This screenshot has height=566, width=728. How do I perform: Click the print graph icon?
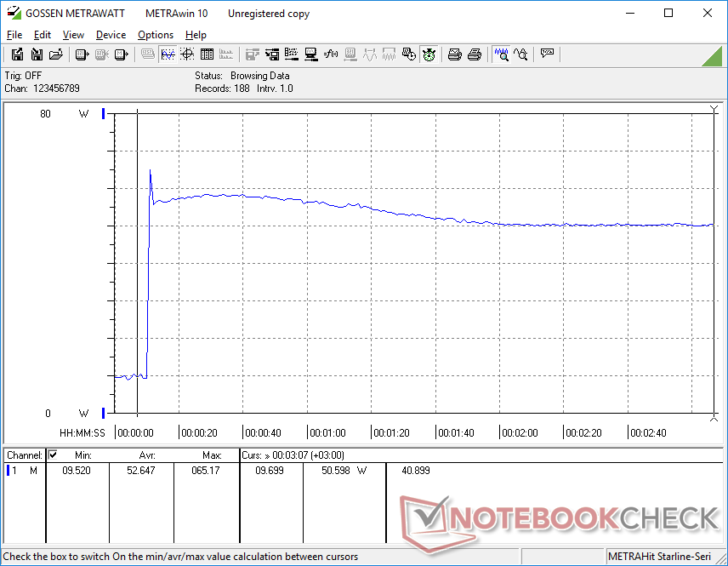454,54
